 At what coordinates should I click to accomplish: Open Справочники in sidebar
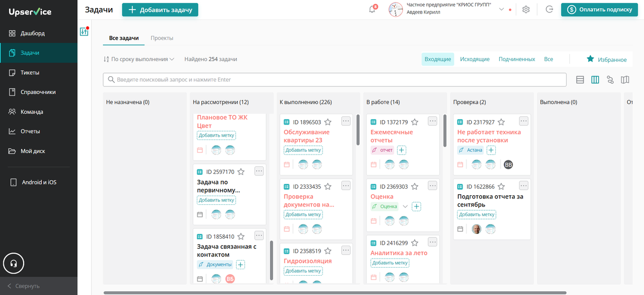pyautogui.click(x=39, y=92)
